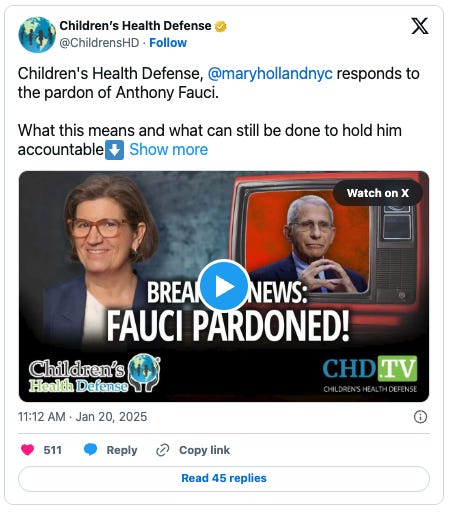Click the gold verified badge
Viewport: 449px width, 513px height.
point(221,26)
